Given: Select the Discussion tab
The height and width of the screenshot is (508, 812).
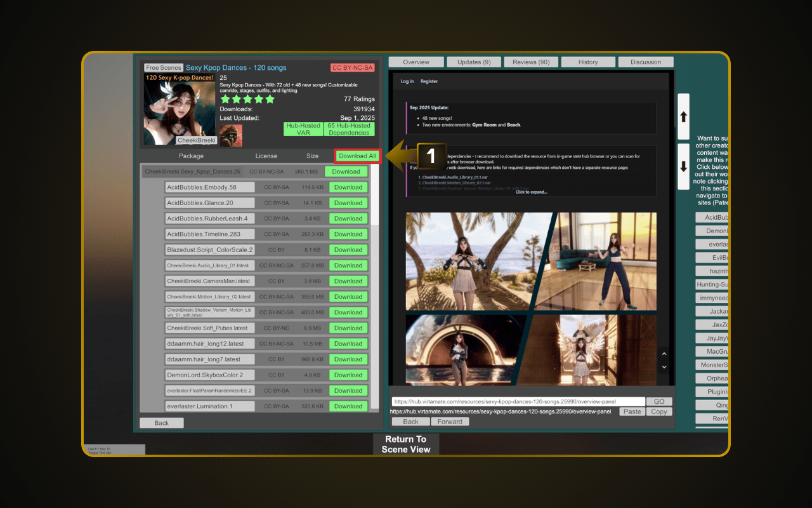Looking at the screenshot, I should [x=646, y=62].
